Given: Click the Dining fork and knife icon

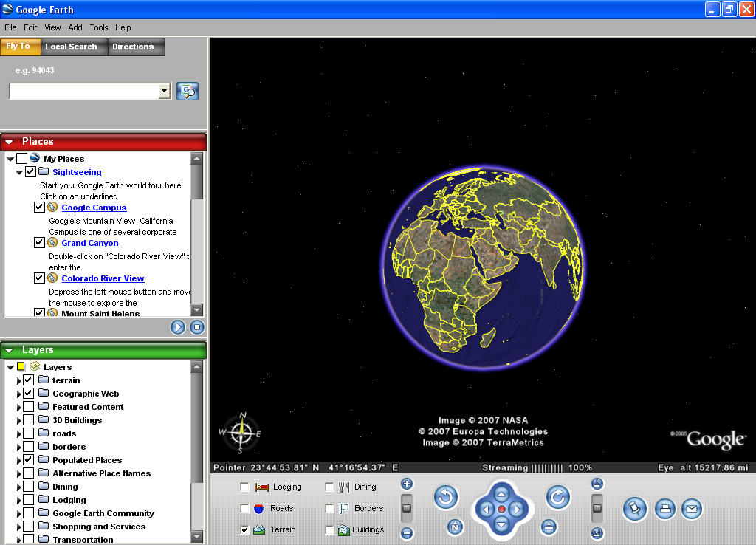Looking at the screenshot, I should click(x=344, y=487).
